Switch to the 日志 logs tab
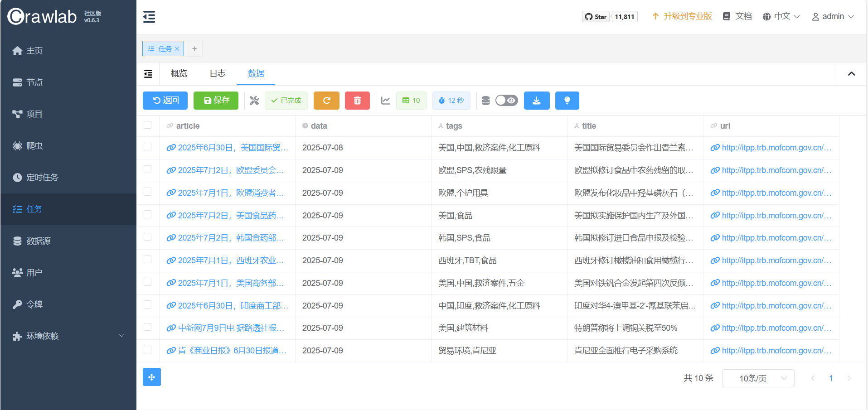This screenshot has width=868, height=410. pos(217,73)
